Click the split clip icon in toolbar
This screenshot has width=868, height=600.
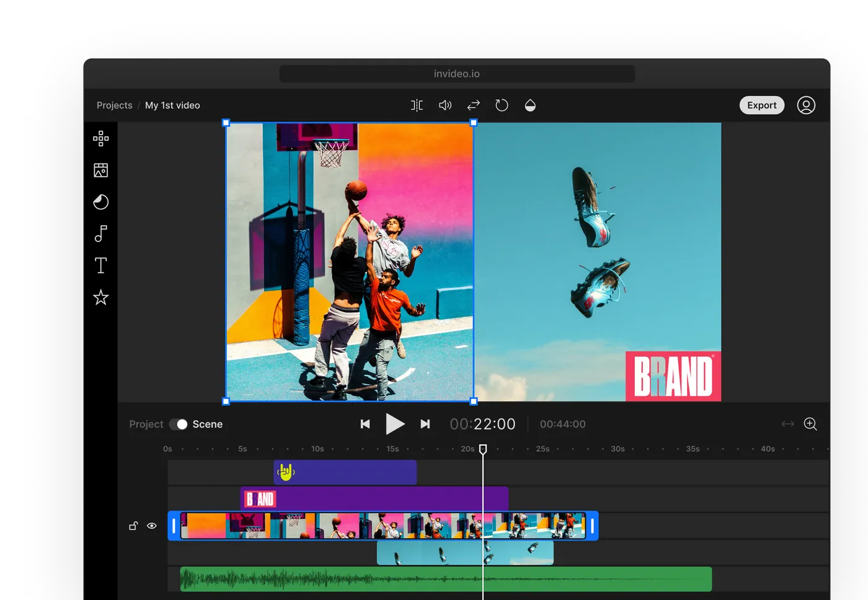(x=417, y=105)
